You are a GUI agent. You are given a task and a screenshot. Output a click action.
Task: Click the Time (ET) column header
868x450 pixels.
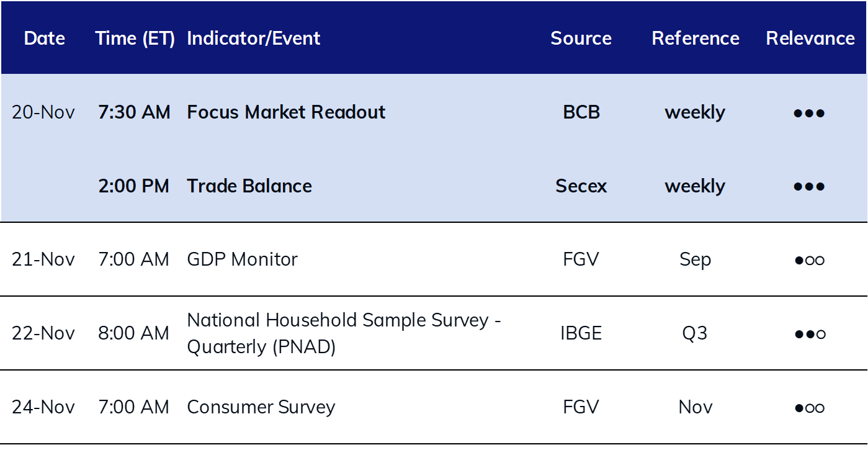[x=135, y=38]
